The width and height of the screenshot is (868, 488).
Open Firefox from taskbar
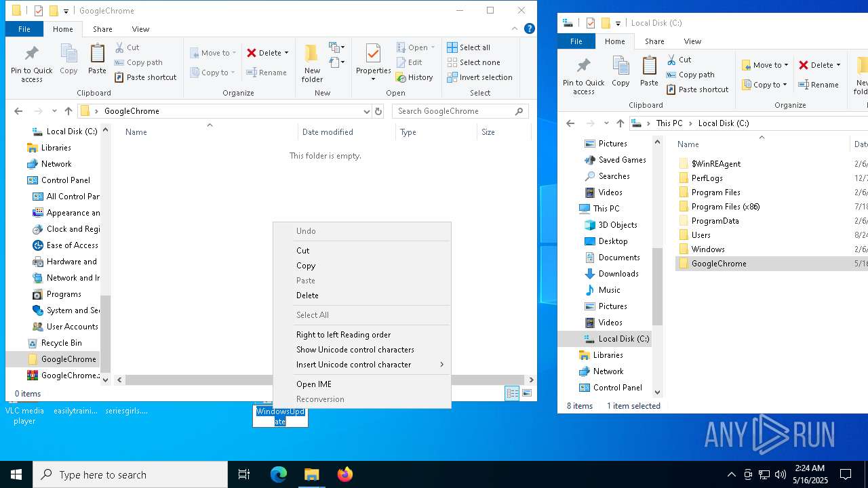[345, 474]
